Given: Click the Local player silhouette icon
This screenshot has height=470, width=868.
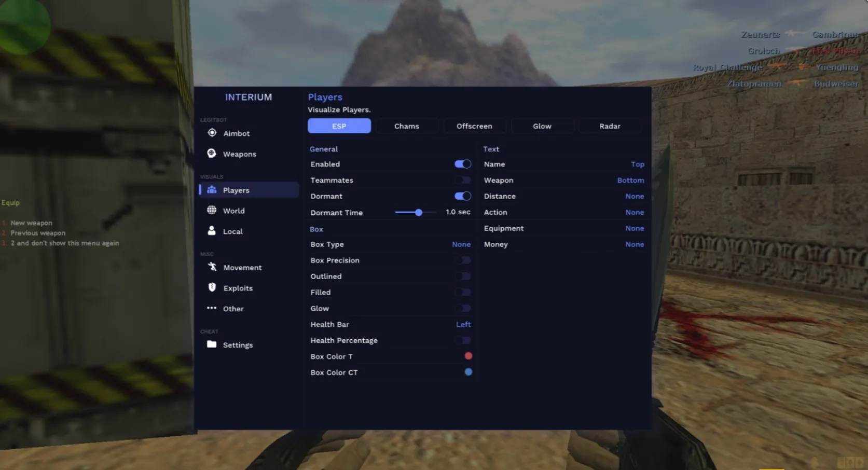Looking at the screenshot, I should (212, 231).
